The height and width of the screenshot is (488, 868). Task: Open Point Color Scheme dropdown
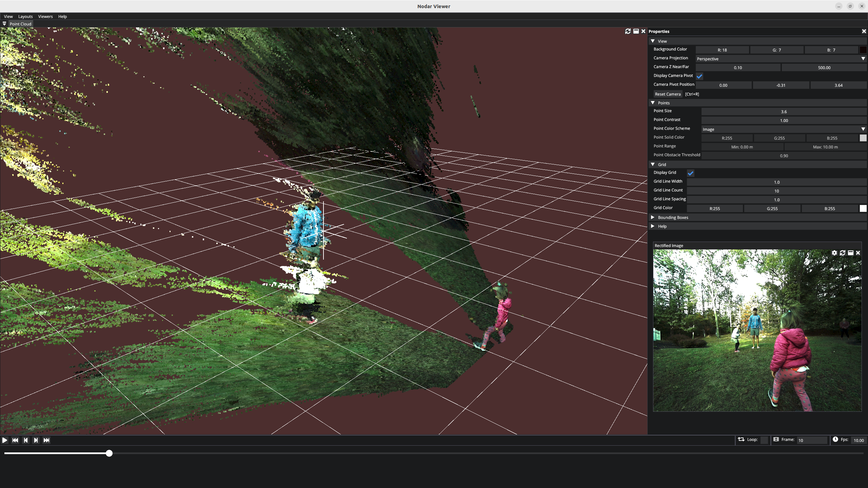point(784,129)
